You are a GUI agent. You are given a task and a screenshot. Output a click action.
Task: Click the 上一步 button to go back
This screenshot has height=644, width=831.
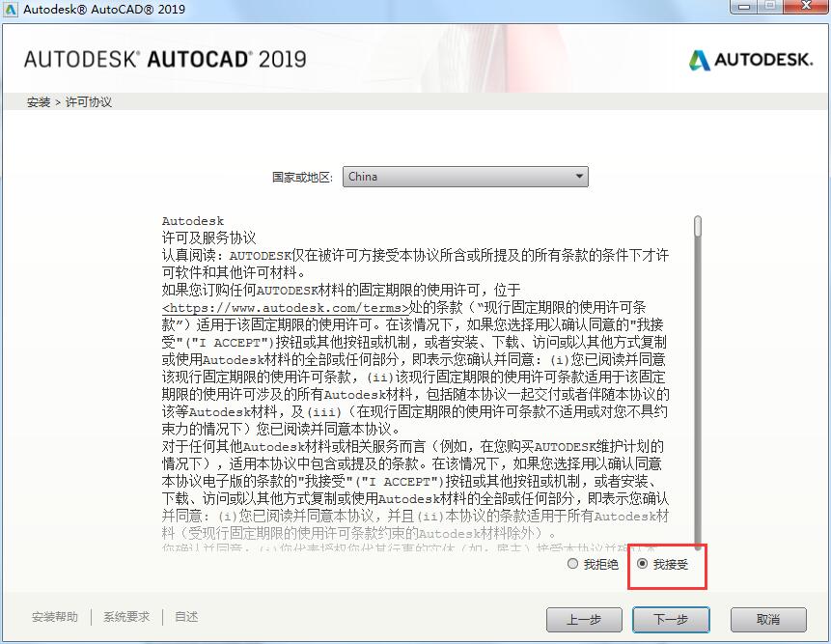pyautogui.click(x=584, y=620)
